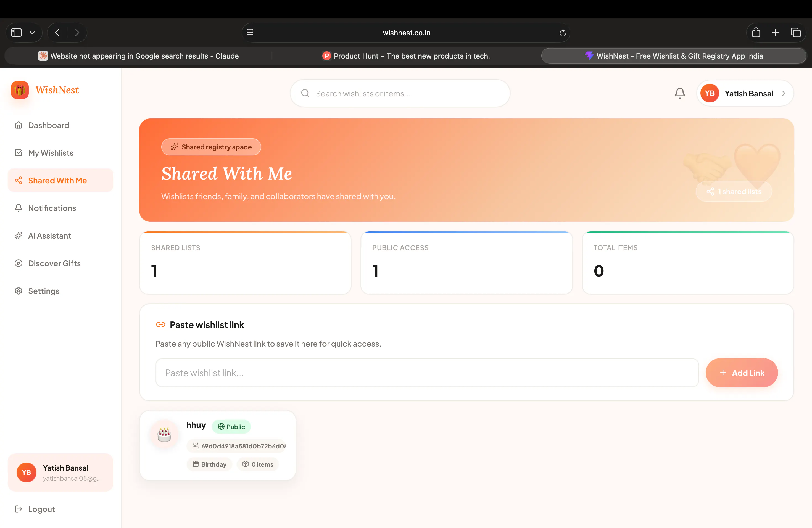Click the Settings gear icon
This screenshot has width=812, height=528.
tap(19, 291)
